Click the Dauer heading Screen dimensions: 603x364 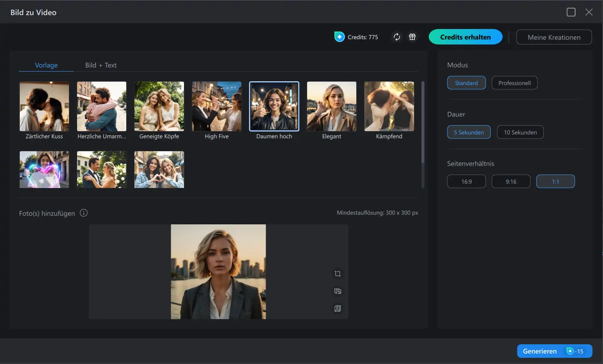(x=456, y=114)
